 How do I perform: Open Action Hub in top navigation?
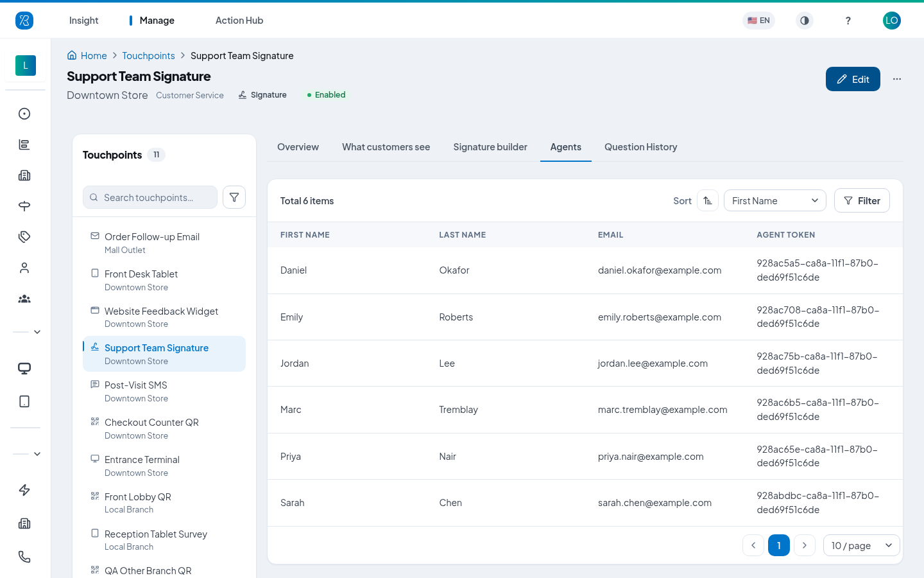tap(239, 21)
